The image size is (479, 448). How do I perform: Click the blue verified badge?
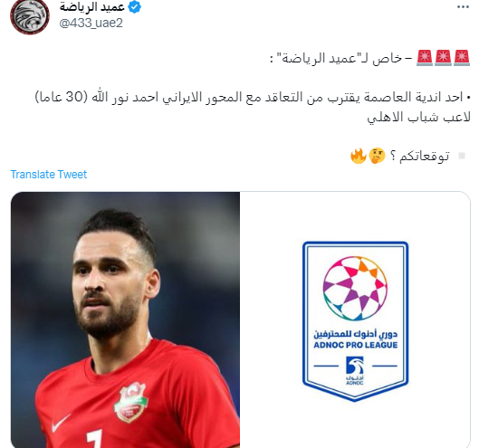pyautogui.click(x=134, y=6)
